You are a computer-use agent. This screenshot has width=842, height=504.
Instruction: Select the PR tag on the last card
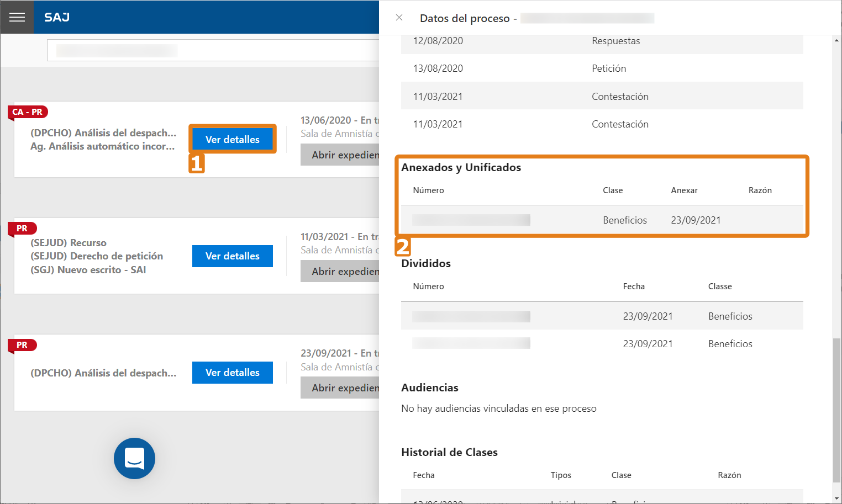pyautogui.click(x=22, y=345)
